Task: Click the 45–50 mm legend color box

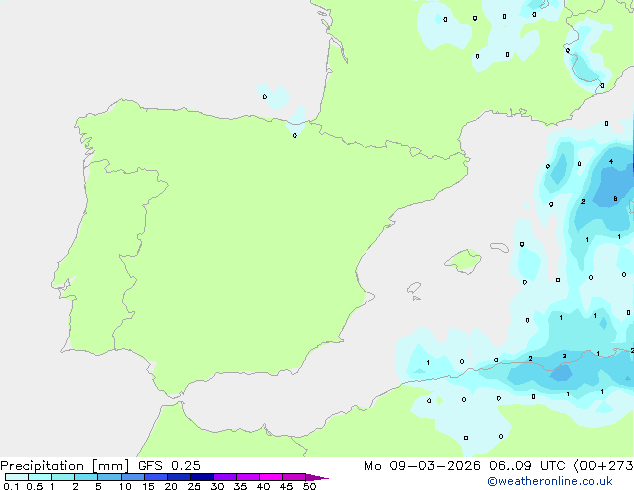Action: click(x=294, y=477)
